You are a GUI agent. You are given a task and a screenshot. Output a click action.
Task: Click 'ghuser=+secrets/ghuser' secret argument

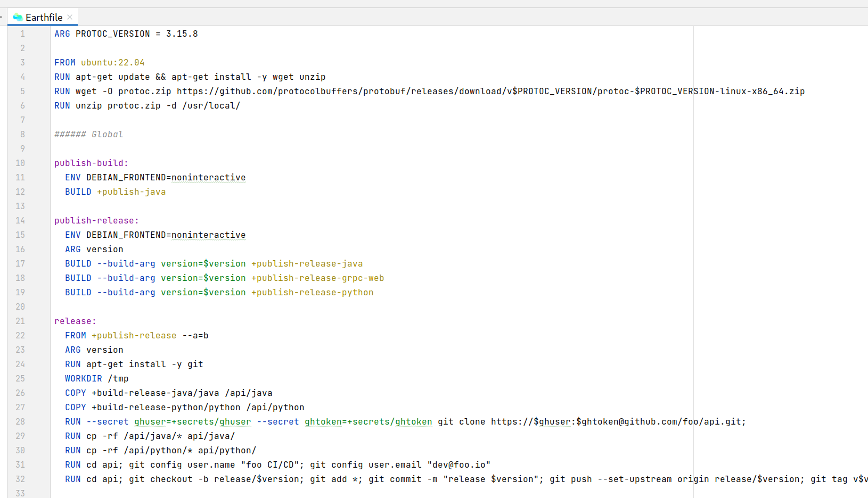click(193, 421)
